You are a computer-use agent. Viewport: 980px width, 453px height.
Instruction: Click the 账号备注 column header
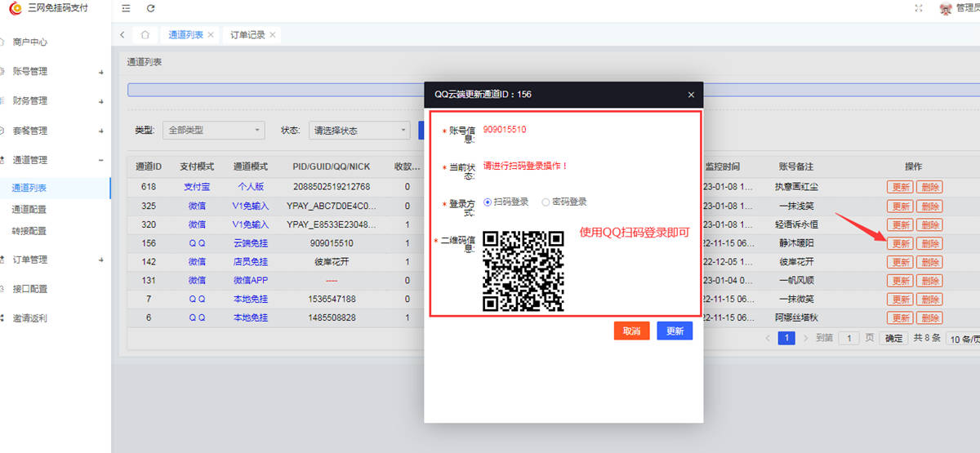pyautogui.click(x=796, y=167)
